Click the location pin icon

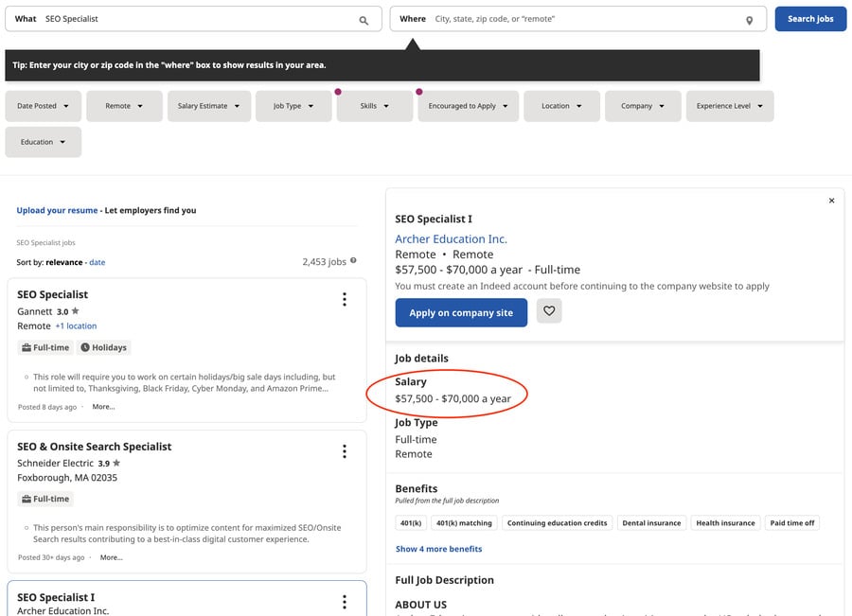[x=749, y=20]
